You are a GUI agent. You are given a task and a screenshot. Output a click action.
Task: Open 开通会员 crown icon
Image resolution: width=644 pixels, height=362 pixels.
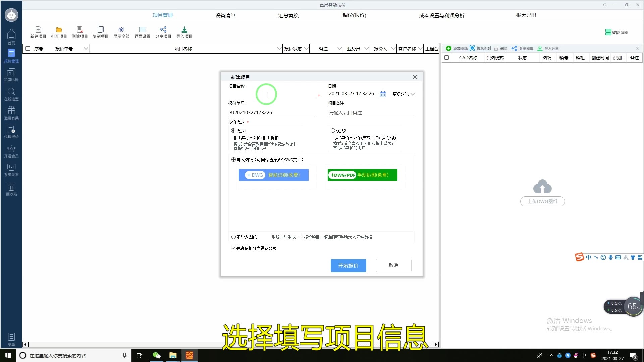coord(11,151)
